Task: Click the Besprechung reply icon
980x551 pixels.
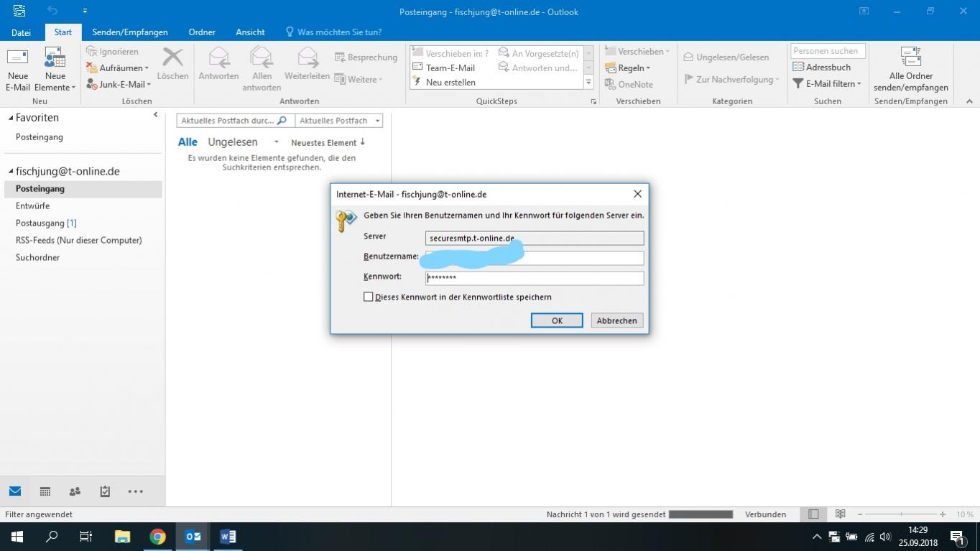Action: (341, 57)
